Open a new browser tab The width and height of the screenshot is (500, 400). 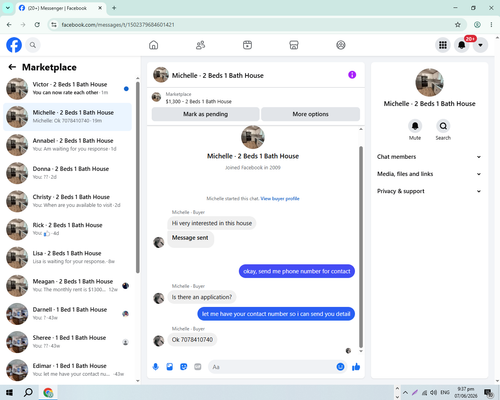pyautogui.click(x=114, y=8)
